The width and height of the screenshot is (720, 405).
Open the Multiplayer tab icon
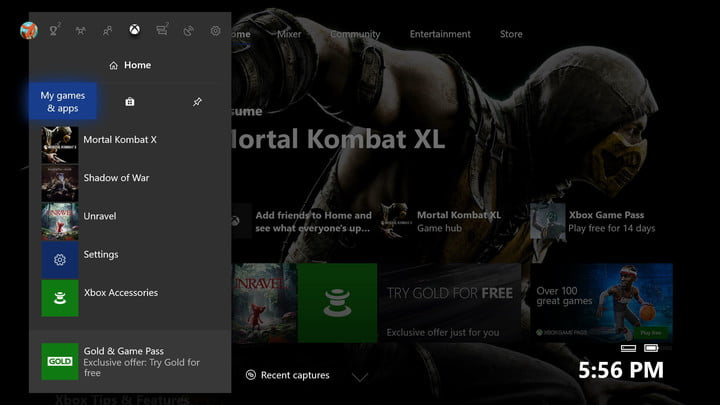[81, 31]
